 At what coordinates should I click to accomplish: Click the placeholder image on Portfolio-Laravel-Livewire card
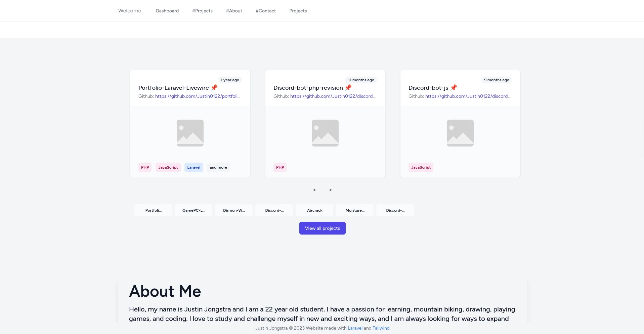[190, 133]
